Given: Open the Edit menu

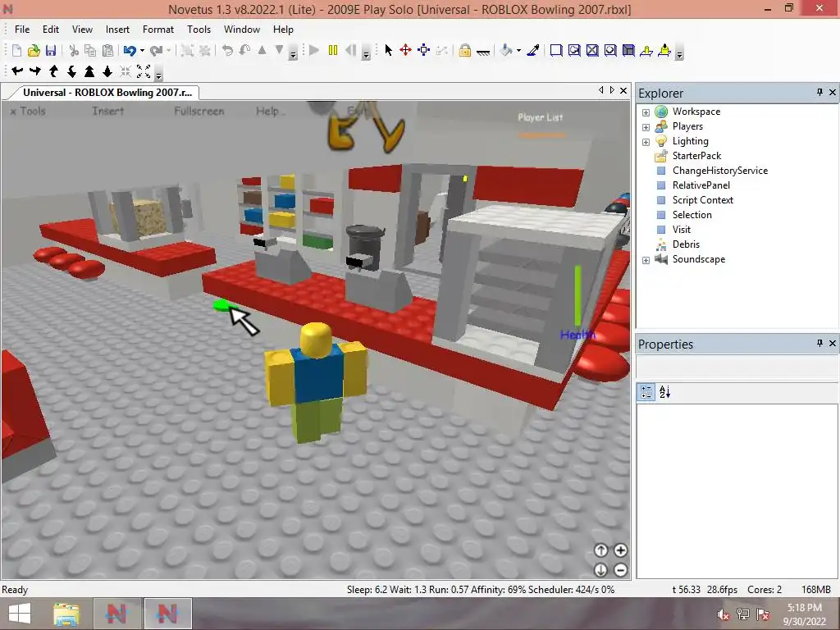Looking at the screenshot, I should [x=51, y=30].
